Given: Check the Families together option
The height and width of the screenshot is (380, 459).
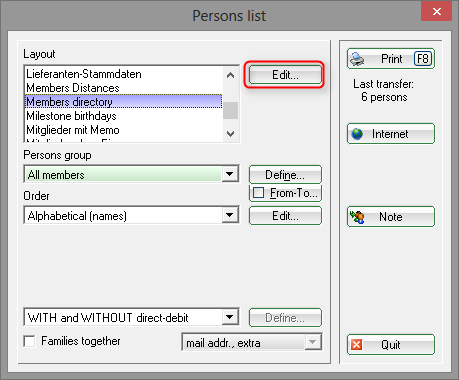Looking at the screenshot, I should 30,341.
